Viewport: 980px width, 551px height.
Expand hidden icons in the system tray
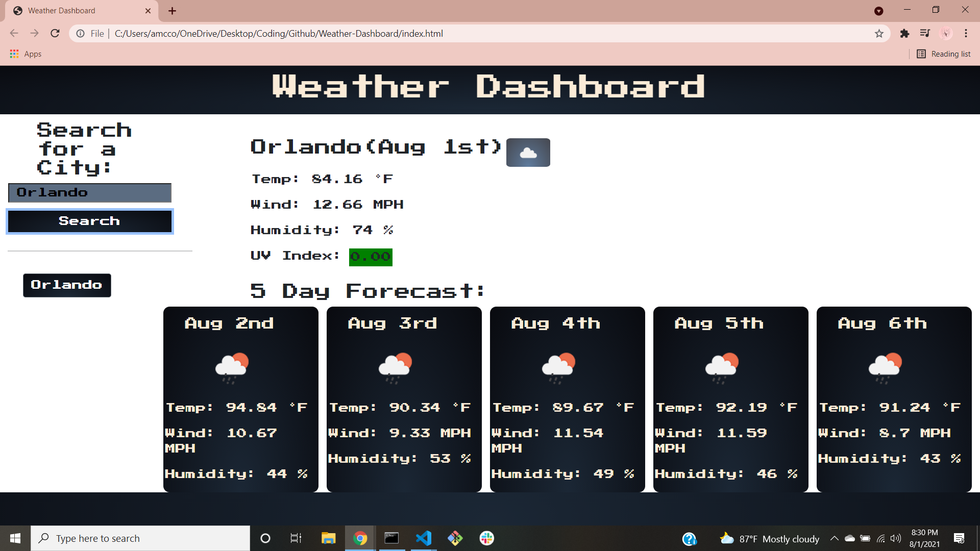click(x=835, y=538)
